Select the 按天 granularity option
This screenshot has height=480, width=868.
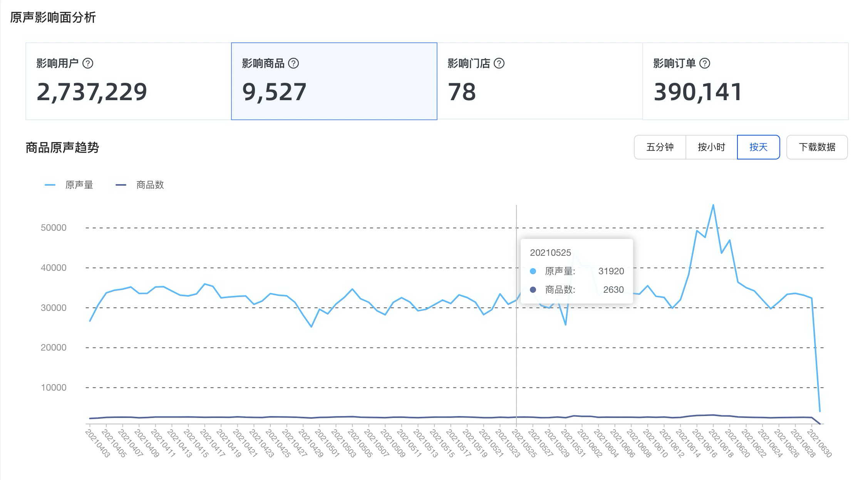coord(759,147)
